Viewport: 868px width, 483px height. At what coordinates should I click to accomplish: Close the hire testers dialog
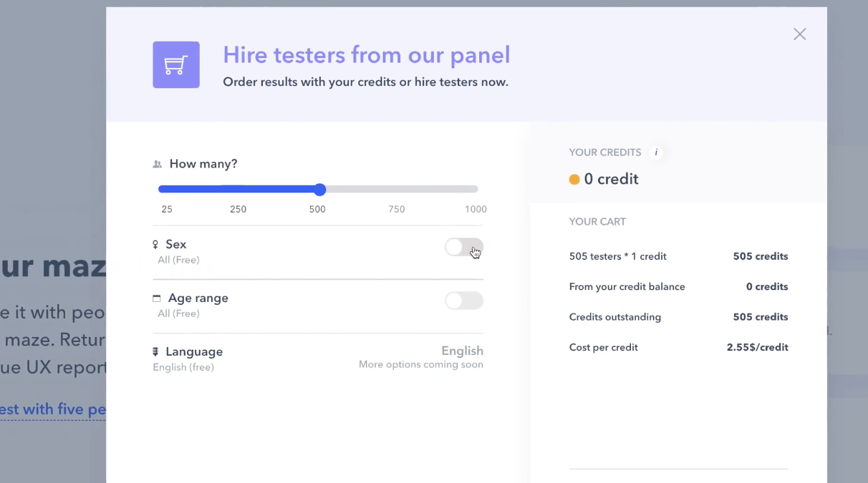[799, 34]
